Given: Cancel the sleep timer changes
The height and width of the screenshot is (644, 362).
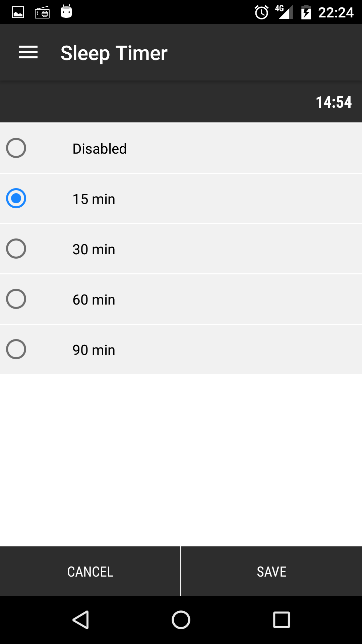Looking at the screenshot, I should [x=90, y=571].
